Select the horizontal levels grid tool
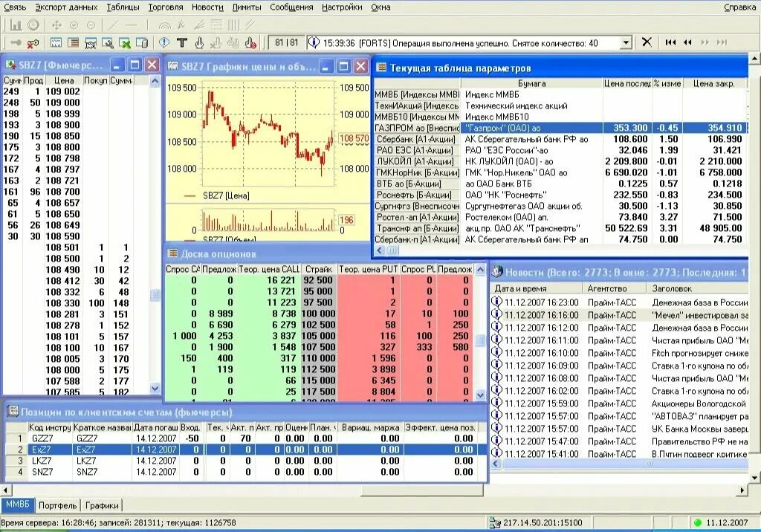Image resolution: width=761 pixels, height=532 pixels. (216, 25)
